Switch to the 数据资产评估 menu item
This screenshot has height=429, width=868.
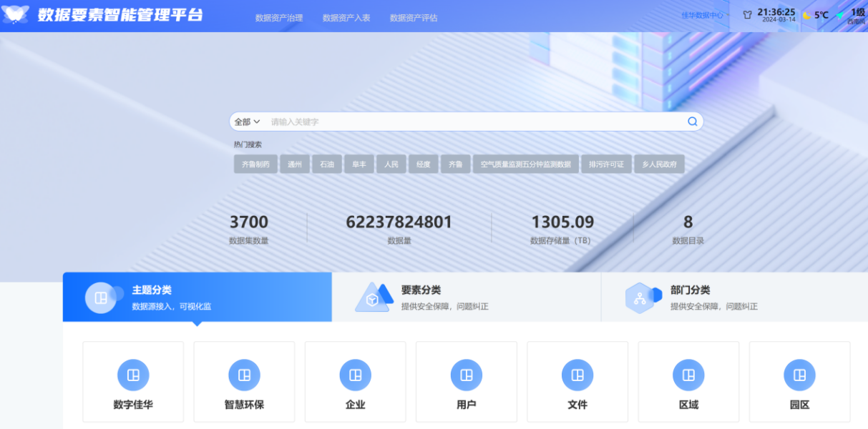413,16
